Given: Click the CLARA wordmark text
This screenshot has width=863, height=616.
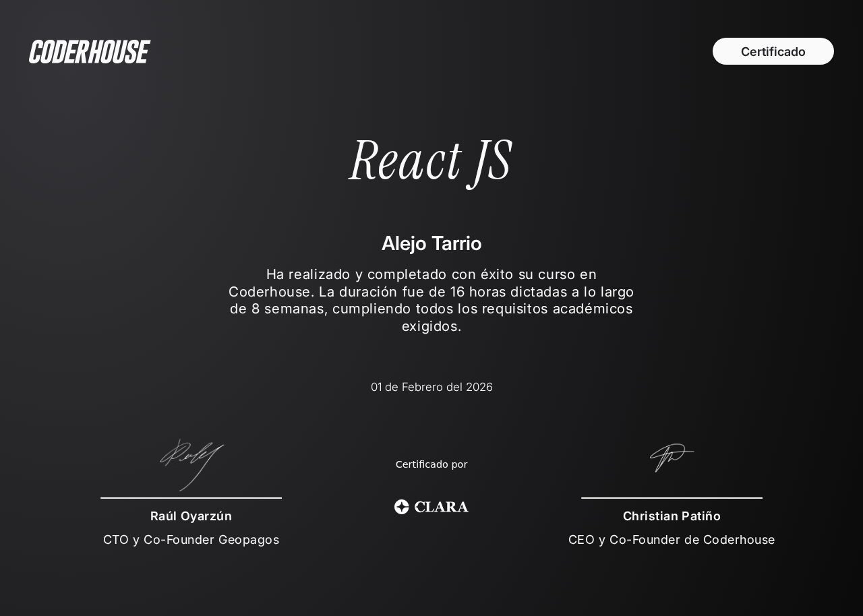Looking at the screenshot, I should [x=442, y=507].
